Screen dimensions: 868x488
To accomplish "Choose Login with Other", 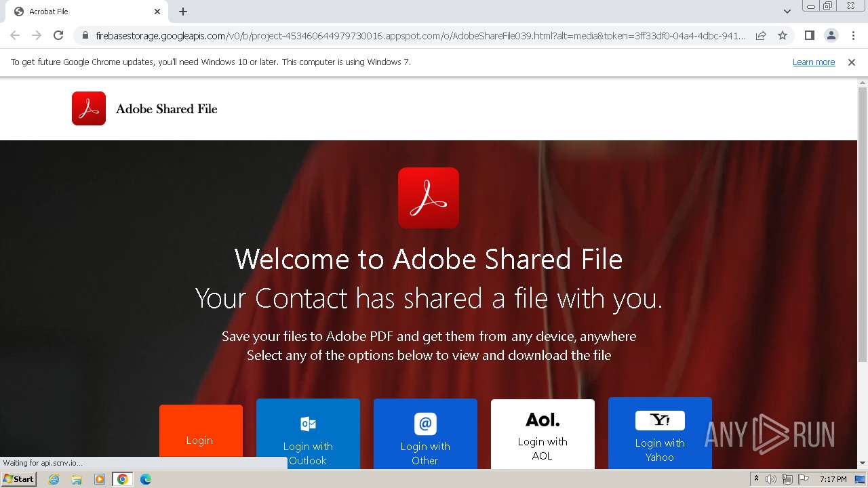I will coord(425,434).
